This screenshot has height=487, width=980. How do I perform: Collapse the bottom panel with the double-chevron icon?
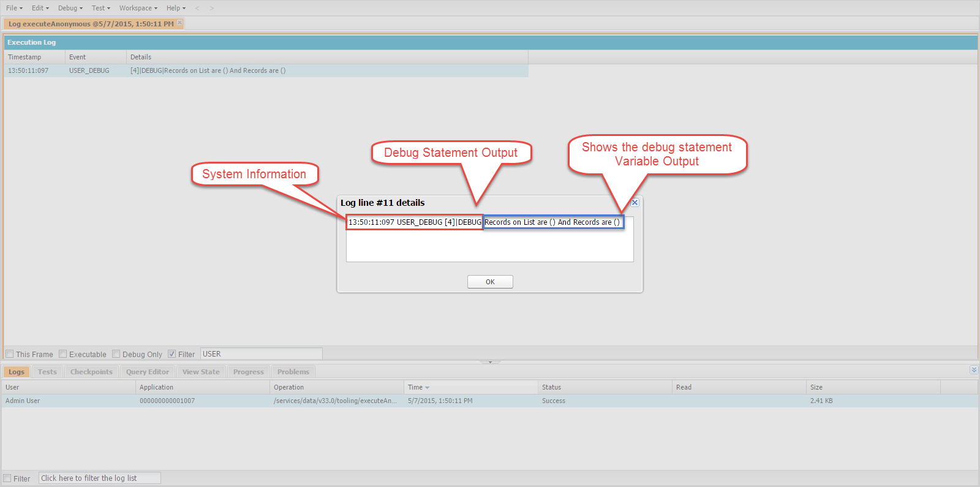[974, 370]
